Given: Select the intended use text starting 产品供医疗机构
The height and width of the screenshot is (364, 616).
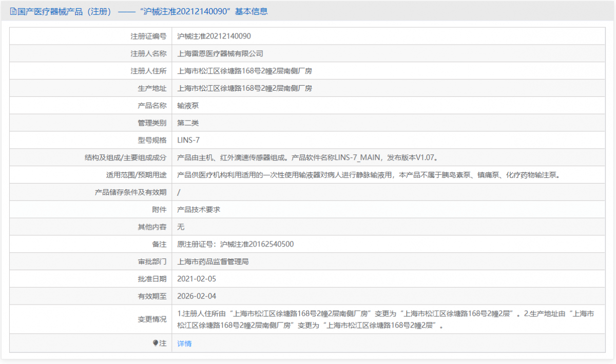Looking at the screenshot, I should tap(369, 175).
